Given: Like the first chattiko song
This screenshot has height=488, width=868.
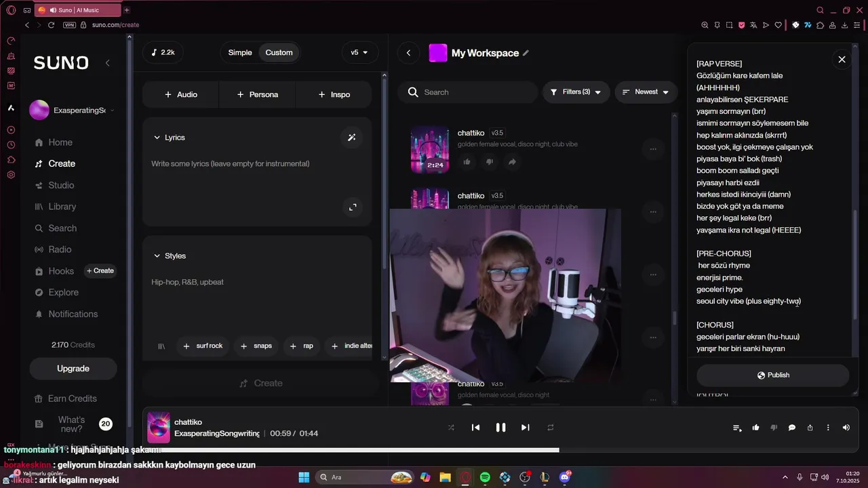Looking at the screenshot, I should click(x=467, y=161).
